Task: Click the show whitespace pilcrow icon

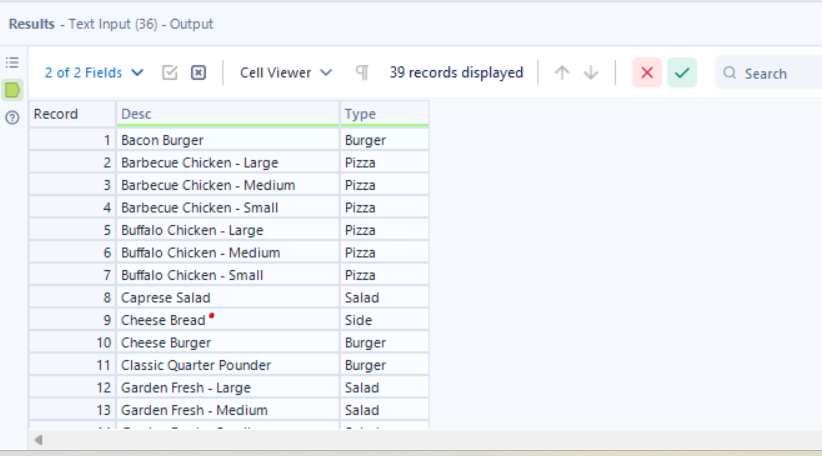Action: point(362,73)
